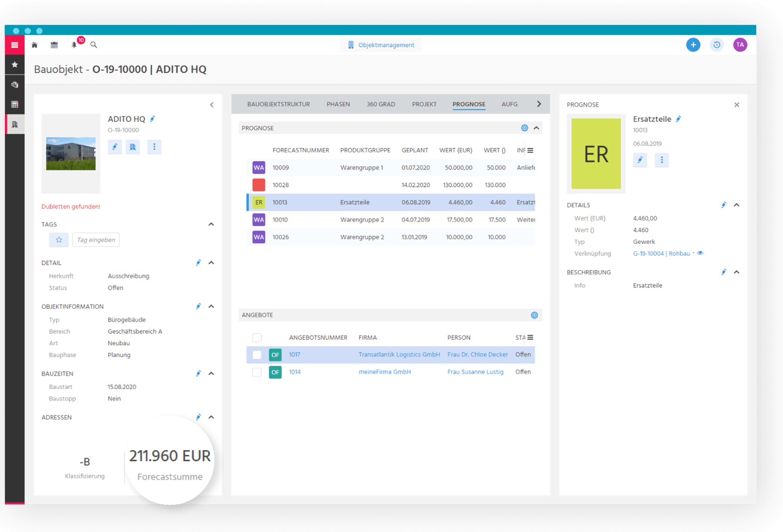Open the G-19-10004 | Rohbau link
This screenshot has height=532, width=783.
pos(661,254)
